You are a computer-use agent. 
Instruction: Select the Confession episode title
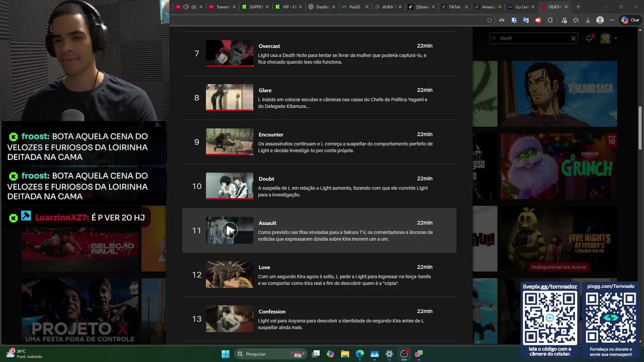[272, 312]
